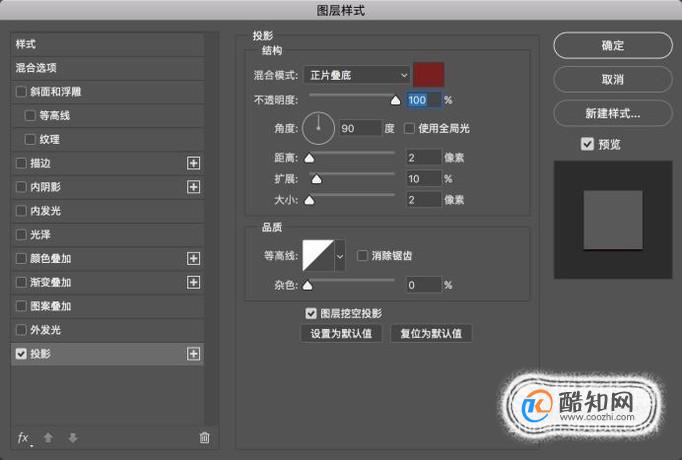Image resolution: width=682 pixels, height=460 pixels.
Task: Click the 扩展 percent field showing 10
Action: pyautogui.click(x=424, y=179)
